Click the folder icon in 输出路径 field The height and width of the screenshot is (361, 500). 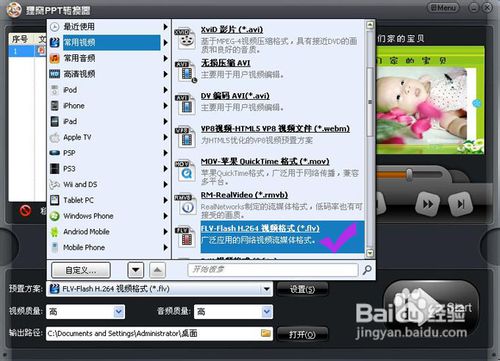click(x=266, y=333)
